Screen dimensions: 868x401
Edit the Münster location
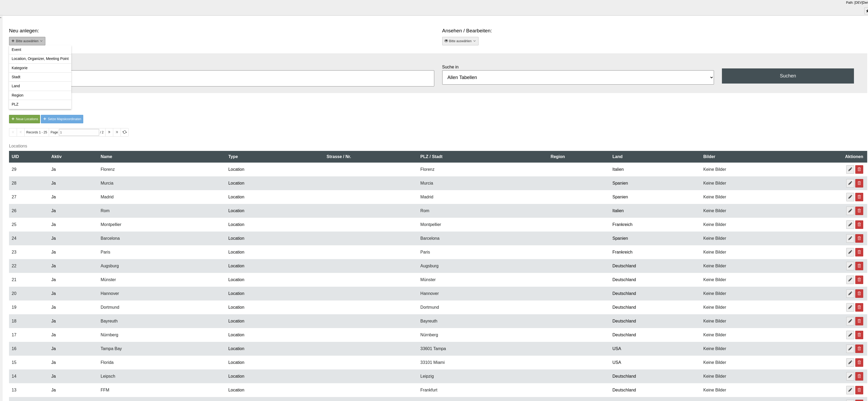click(850, 280)
